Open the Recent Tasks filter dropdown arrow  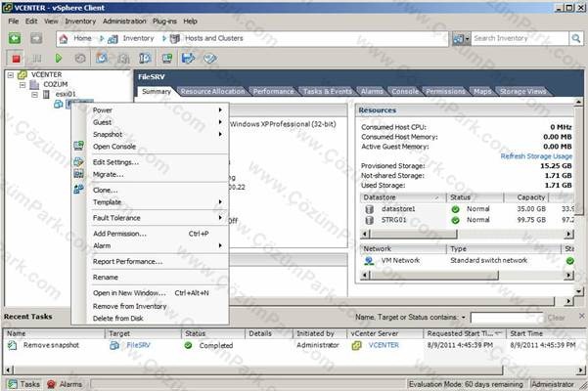click(x=464, y=318)
